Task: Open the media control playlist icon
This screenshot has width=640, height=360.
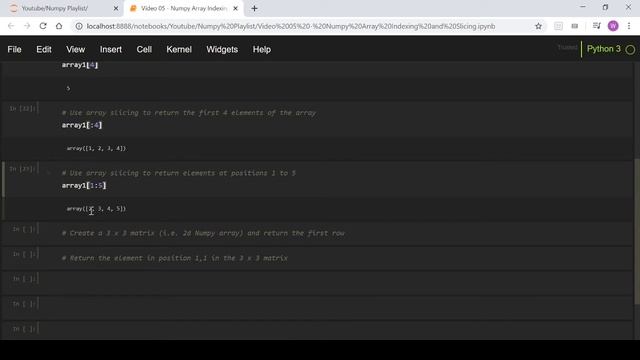Action: (x=596, y=26)
